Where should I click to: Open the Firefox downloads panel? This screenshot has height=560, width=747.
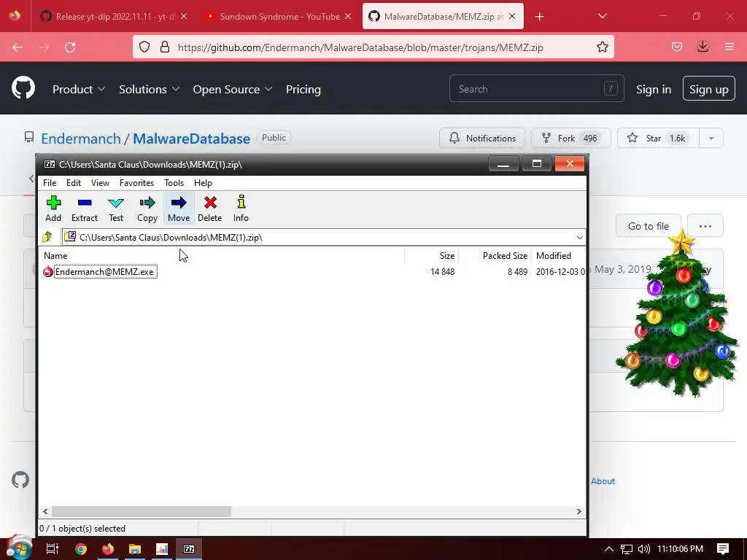click(x=703, y=47)
